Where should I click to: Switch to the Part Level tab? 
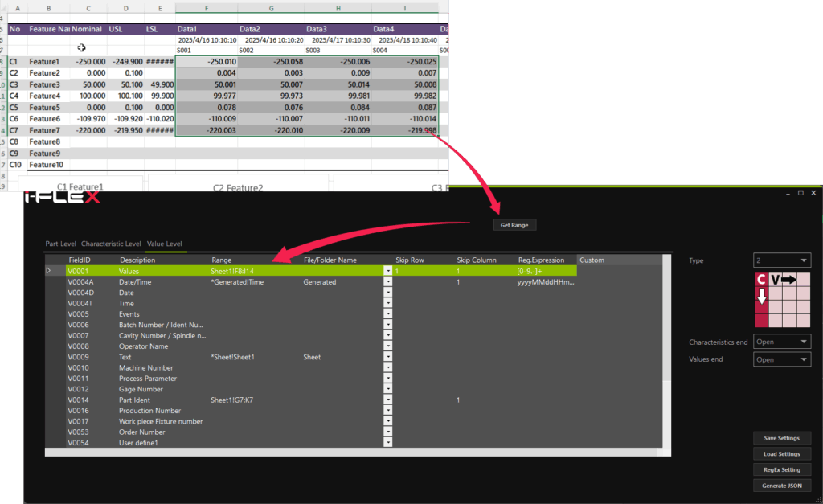click(x=61, y=244)
